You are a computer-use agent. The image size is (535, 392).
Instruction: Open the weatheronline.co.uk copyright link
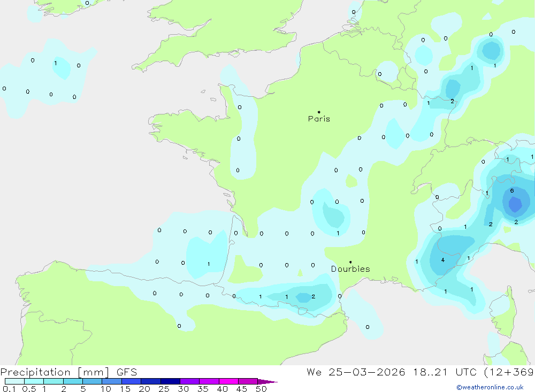[x=490, y=387]
